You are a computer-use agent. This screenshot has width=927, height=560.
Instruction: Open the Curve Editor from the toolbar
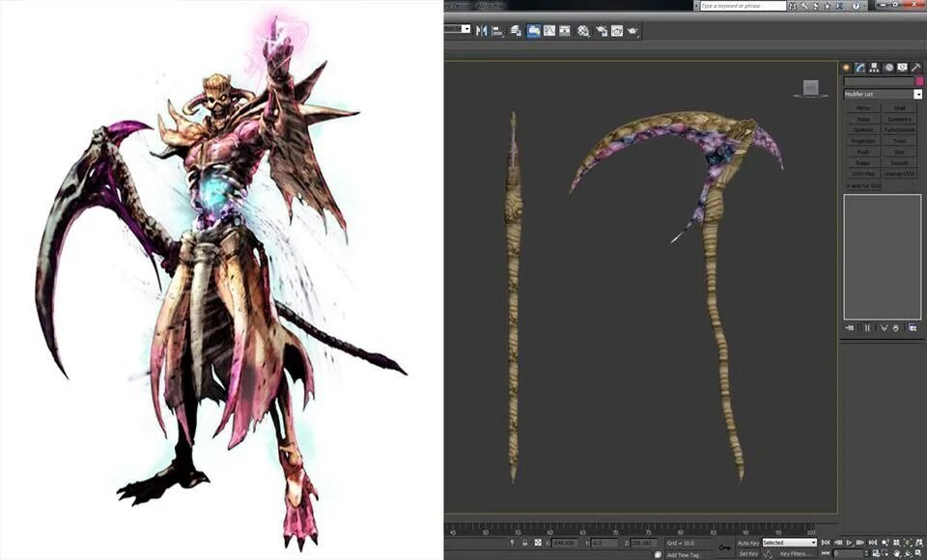coord(549,31)
